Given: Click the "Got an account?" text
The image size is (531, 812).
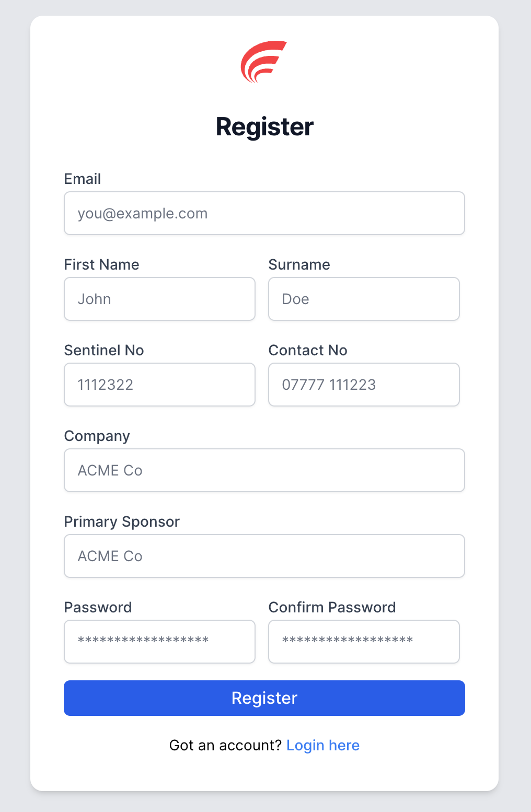Looking at the screenshot, I should coord(225,745).
